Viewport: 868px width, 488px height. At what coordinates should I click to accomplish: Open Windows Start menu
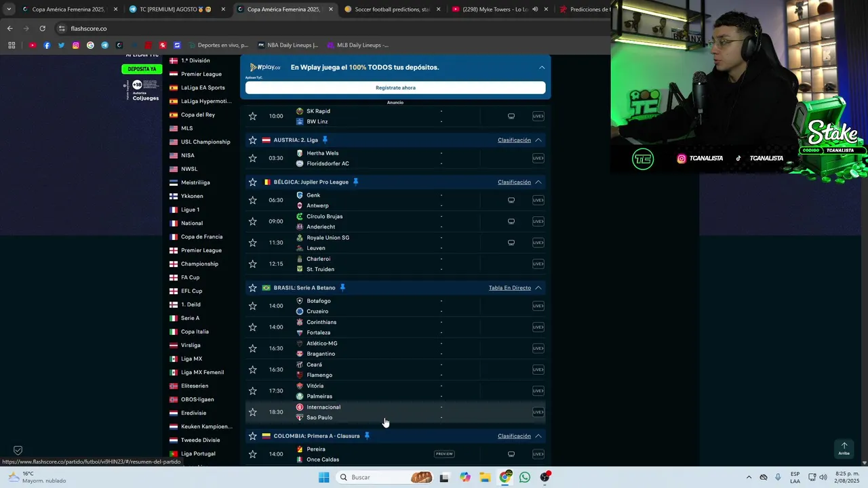tap(323, 477)
